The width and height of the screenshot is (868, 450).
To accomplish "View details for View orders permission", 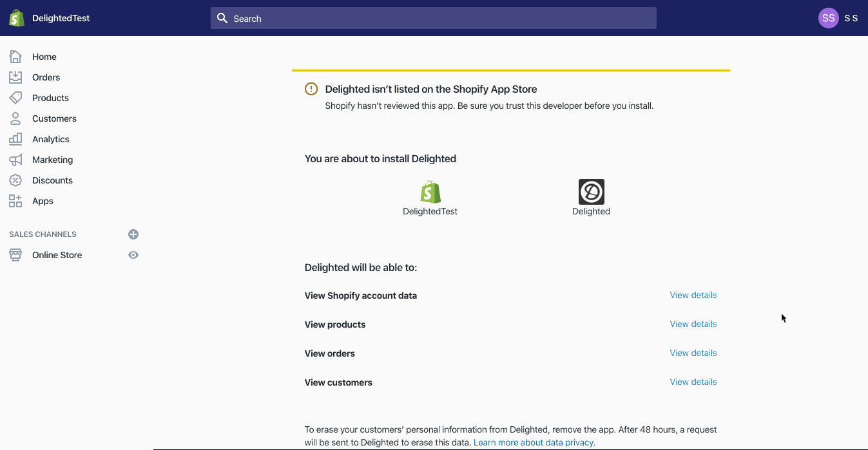I will (693, 353).
